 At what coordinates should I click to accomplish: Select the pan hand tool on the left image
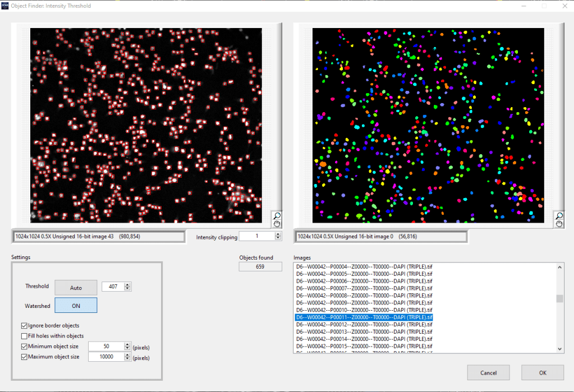coord(277,224)
